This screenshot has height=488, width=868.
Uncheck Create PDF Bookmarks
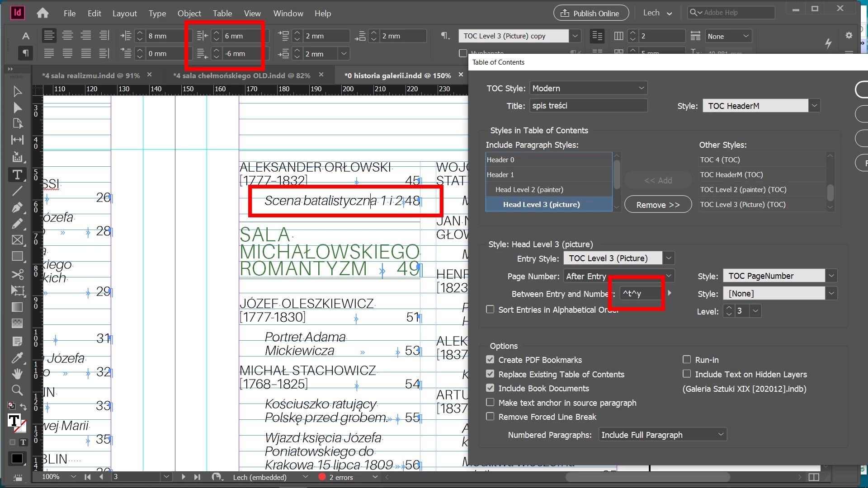click(490, 360)
